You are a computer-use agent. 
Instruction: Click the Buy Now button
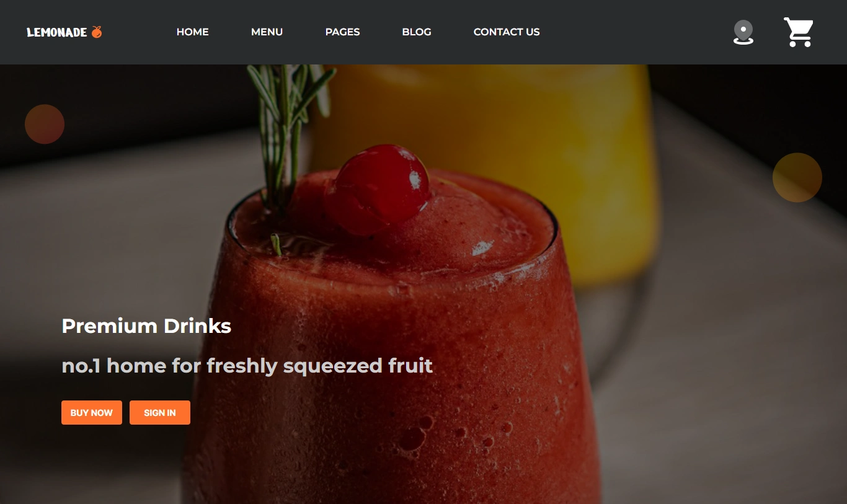tap(92, 413)
